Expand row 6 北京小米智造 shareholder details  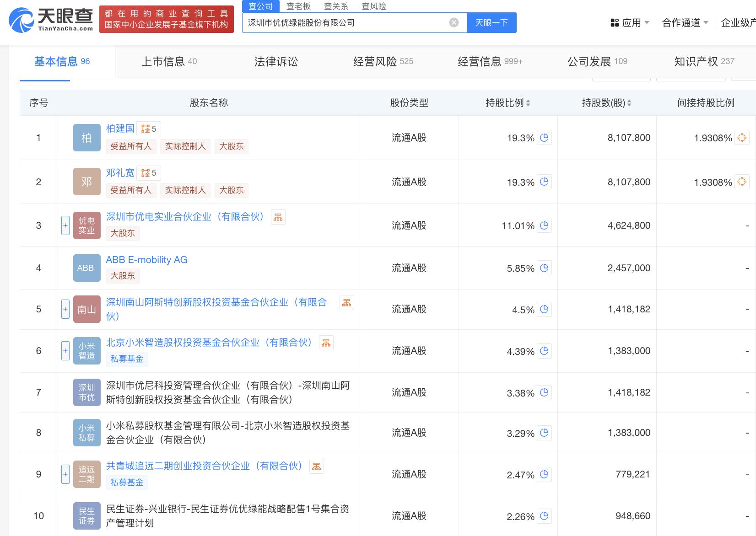coord(65,351)
